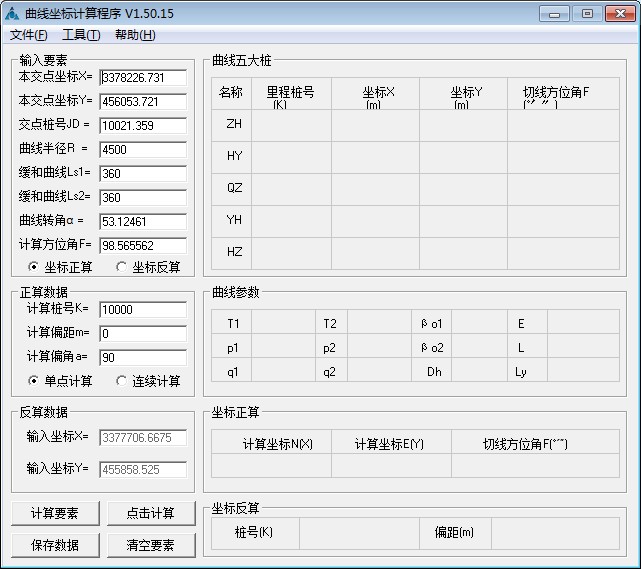Focus the 交点桩号JD input field
Screen dimensions: 641x569
click(x=143, y=126)
